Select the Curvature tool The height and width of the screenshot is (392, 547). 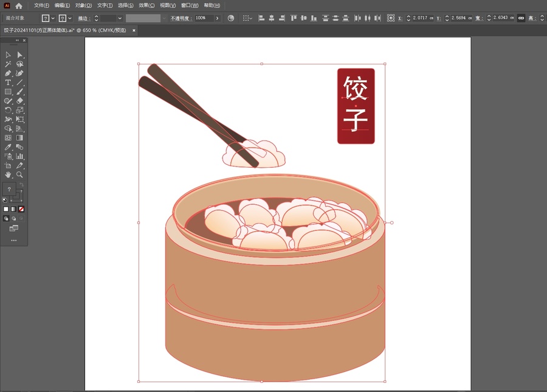point(19,74)
